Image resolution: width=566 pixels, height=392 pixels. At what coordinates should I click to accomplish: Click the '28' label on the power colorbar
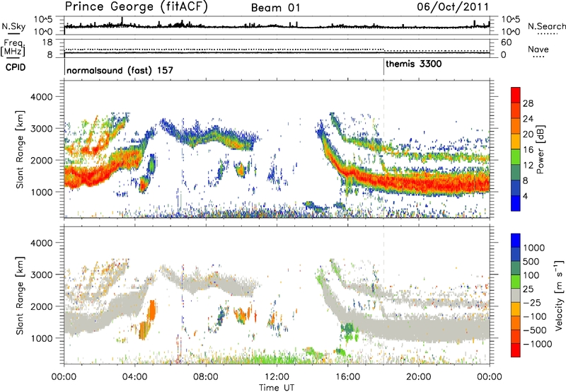click(528, 103)
